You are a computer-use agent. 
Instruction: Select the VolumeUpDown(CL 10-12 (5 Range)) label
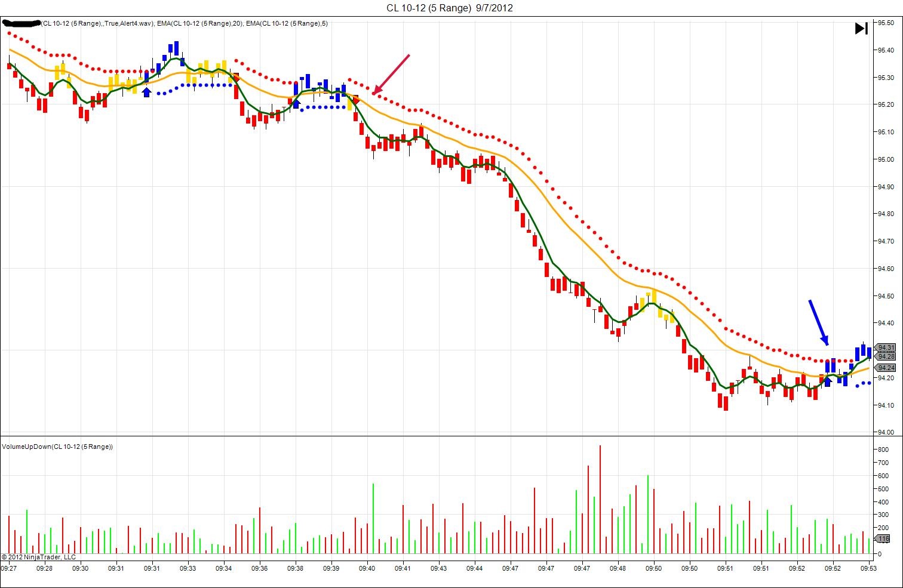[57, 447]
